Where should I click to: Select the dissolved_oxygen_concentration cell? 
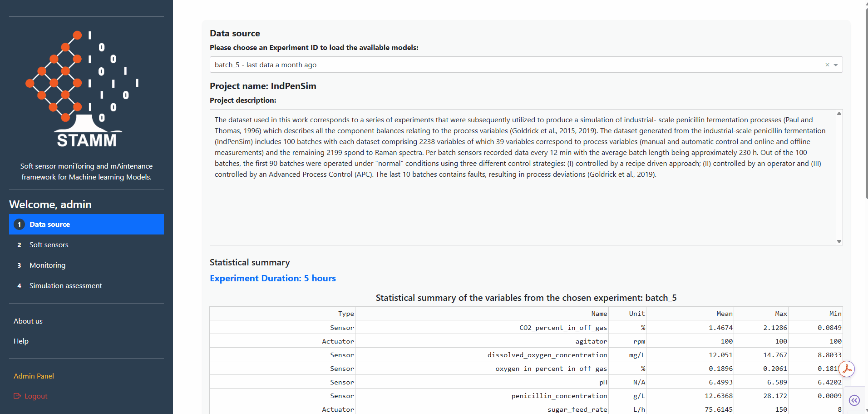(x=482, y=354)
